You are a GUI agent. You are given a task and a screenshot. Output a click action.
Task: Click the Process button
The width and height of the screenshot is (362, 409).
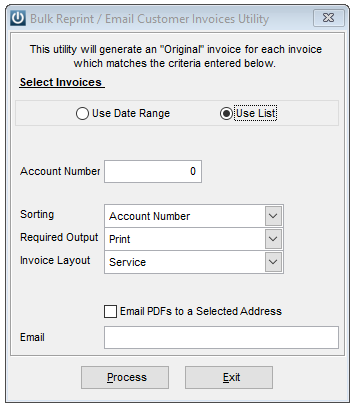[x=125, y=377]
